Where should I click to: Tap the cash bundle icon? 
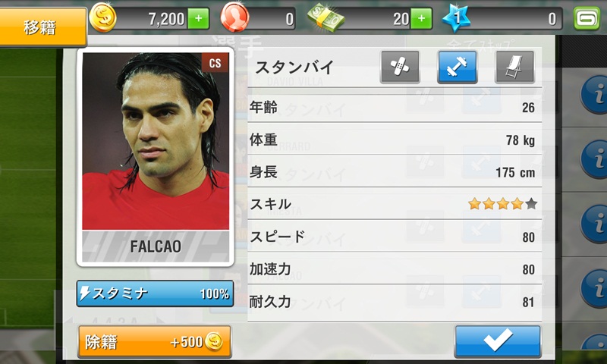326,18
